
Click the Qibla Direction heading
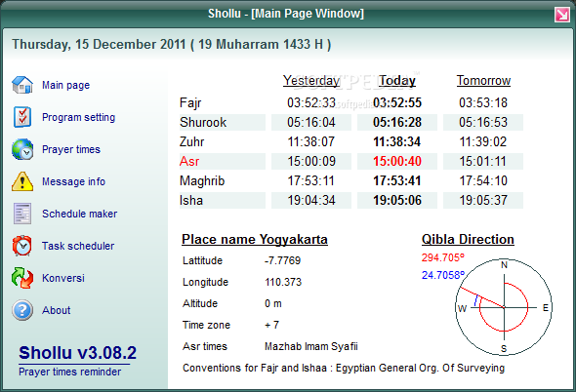tap(468, 239)
